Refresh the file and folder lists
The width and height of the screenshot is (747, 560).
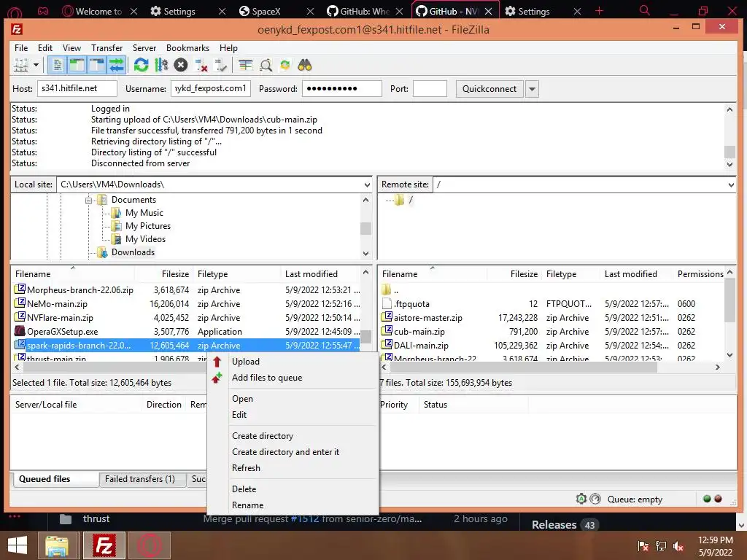click(x=141, y=65)
